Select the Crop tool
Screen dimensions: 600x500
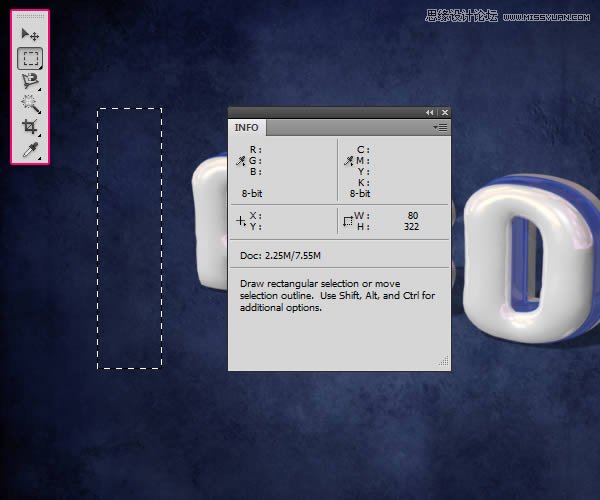30,127
